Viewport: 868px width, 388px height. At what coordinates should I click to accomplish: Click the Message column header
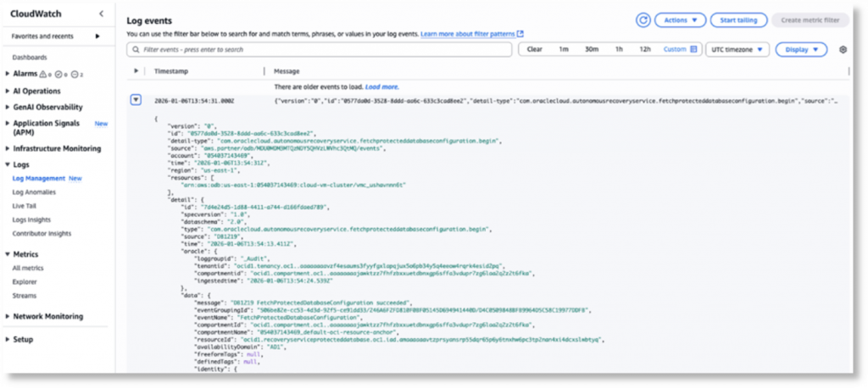(x=287, y=71)
